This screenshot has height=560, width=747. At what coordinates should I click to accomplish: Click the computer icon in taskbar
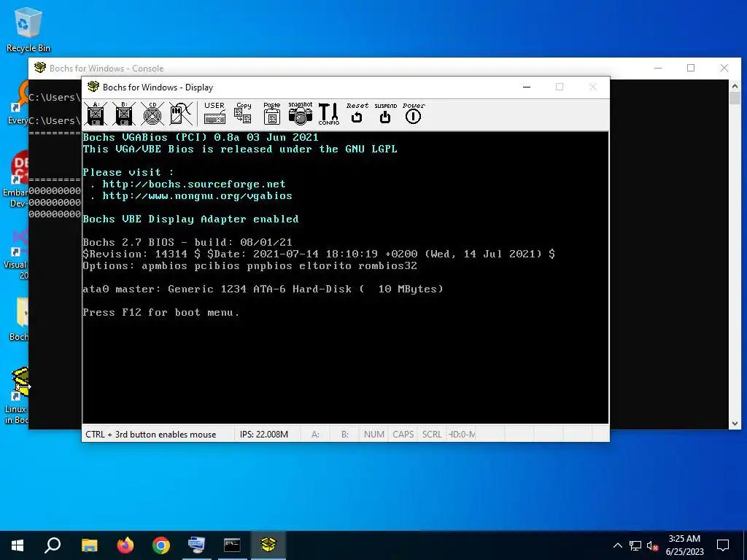coord(197,545)
